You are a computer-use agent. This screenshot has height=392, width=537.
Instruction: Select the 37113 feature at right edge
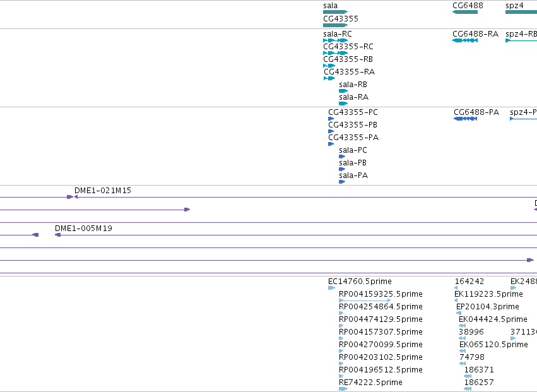tap(513, 338)
